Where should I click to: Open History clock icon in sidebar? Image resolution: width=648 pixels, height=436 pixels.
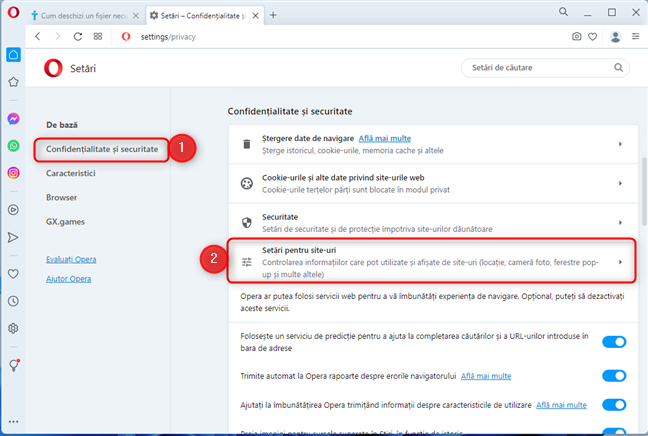(13, 301)
